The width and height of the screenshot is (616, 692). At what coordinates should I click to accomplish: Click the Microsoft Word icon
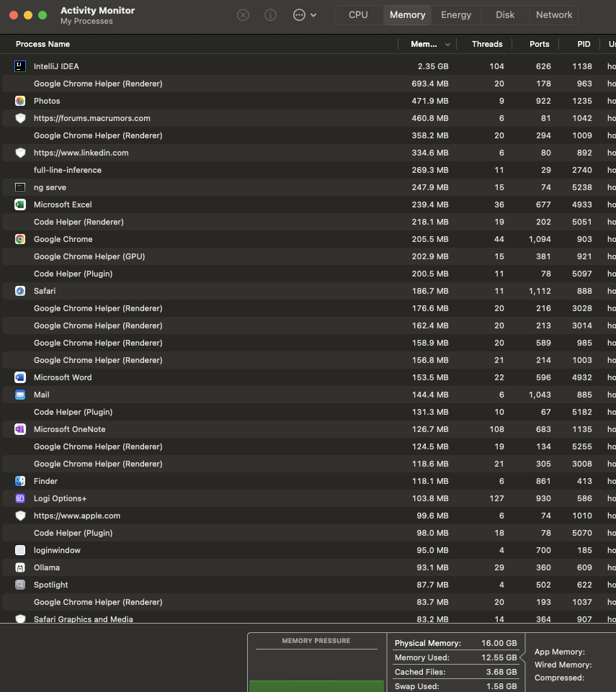click(20, 377)
